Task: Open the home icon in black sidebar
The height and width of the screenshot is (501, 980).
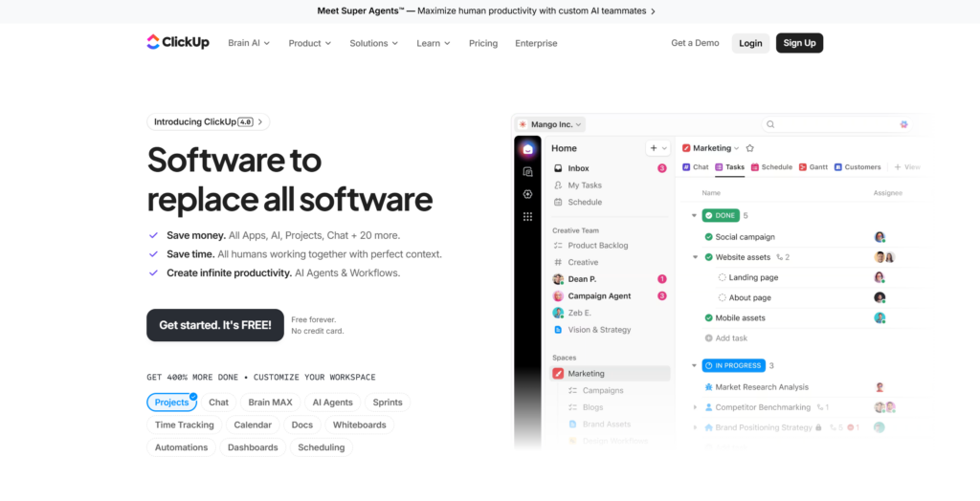Action: coord(527,149)
